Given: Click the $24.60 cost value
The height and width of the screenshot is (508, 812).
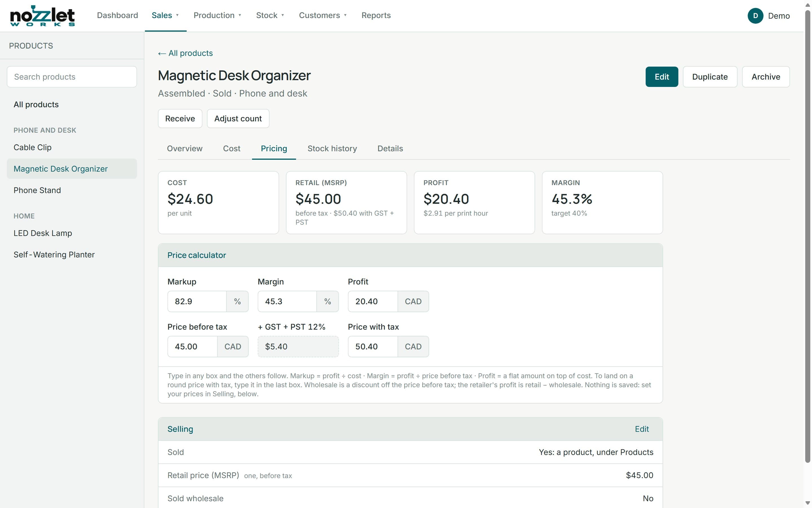Looking at the screenshot, I should [x=190, y=199].
